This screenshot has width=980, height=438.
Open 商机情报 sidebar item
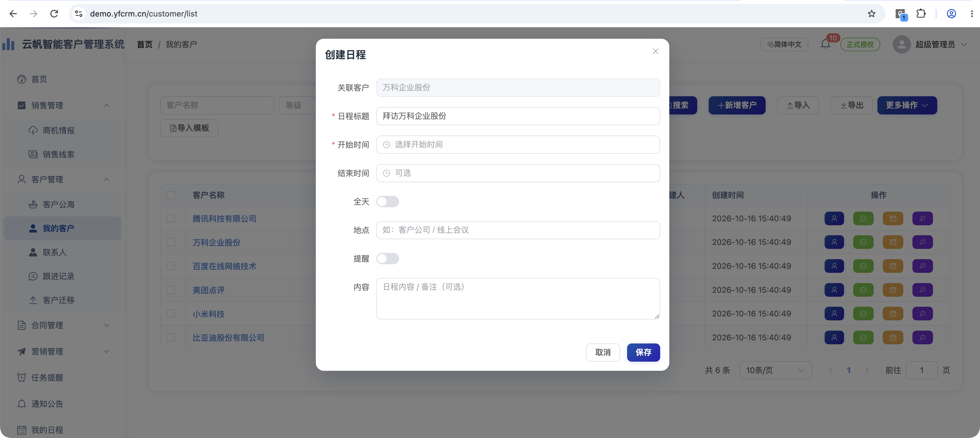point(63,130)
